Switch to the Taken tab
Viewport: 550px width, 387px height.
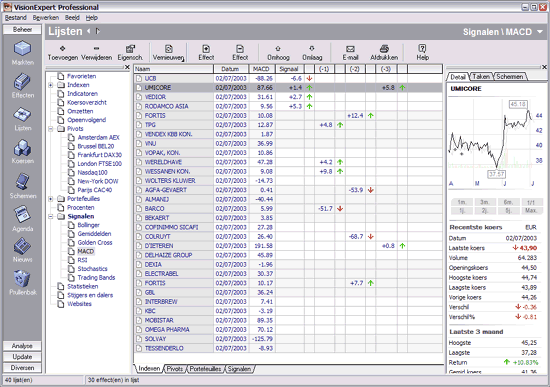coord(481,76)
